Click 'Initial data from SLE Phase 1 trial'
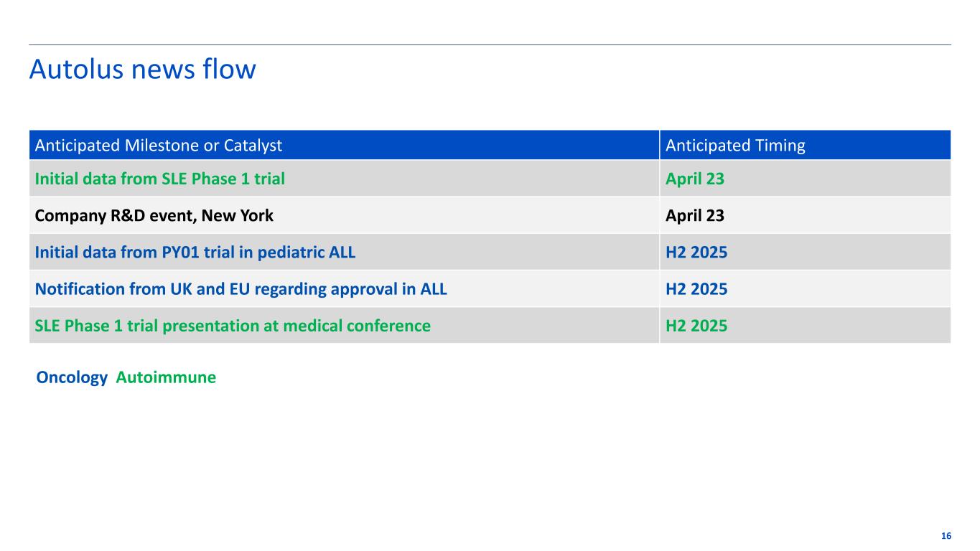This screenshot has width=980, height=551. 159,179
